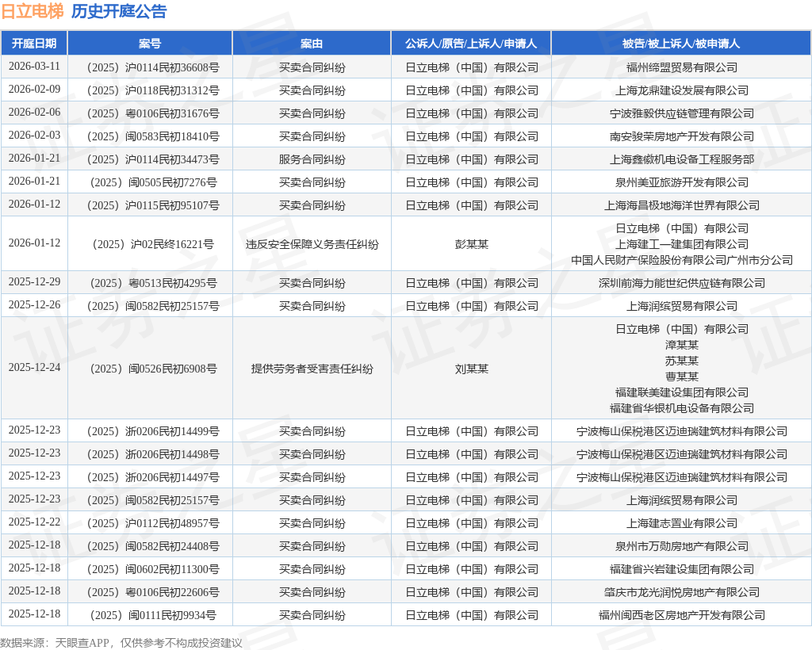Click defendant 宁波雅毅供应链管理有限公司
812x650 pixels.
[681, 113]
